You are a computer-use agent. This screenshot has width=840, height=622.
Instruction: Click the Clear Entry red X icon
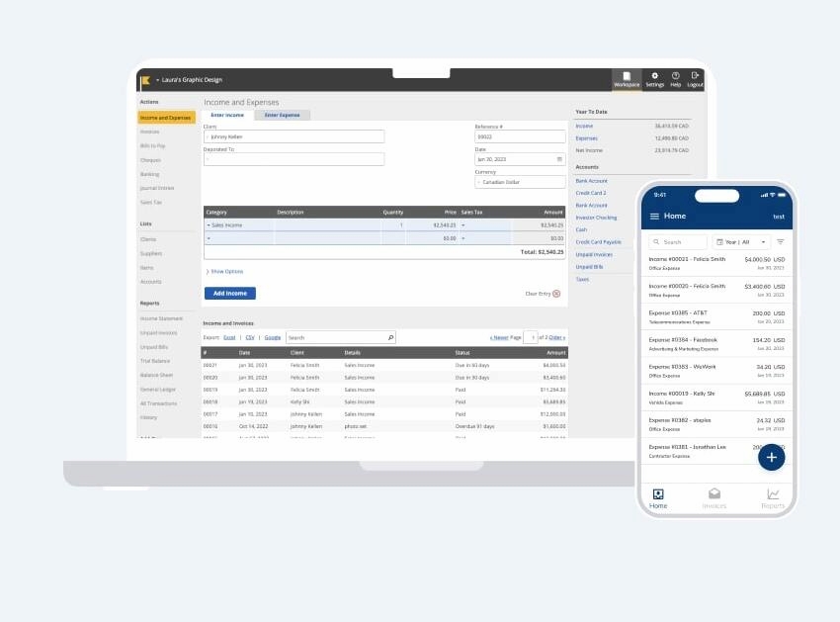pyautogui.click(x=556, y=294)
